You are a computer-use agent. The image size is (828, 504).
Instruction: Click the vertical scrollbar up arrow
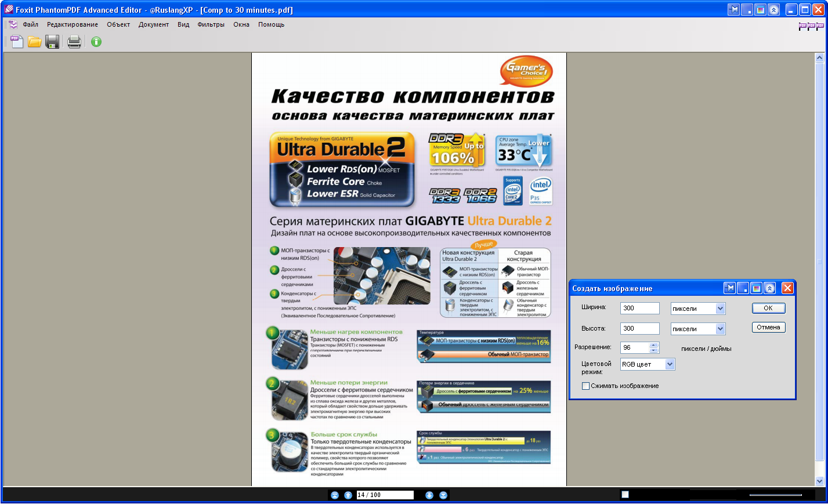point(819,57)
